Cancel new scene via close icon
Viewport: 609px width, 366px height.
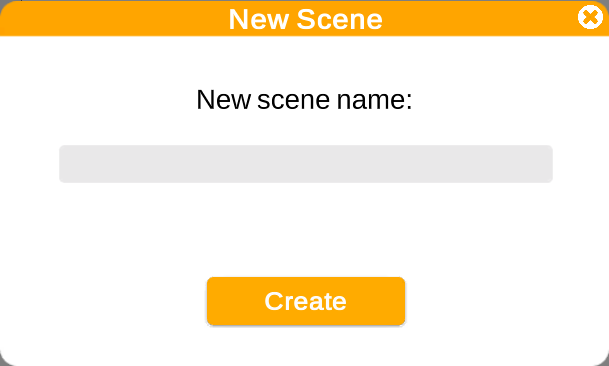(x=590, y=17)
